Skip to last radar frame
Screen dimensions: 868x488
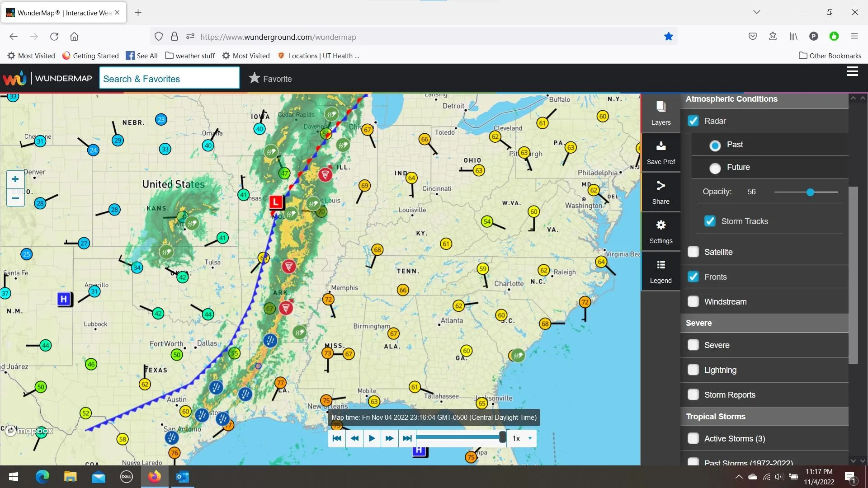[x=407, y=438]
